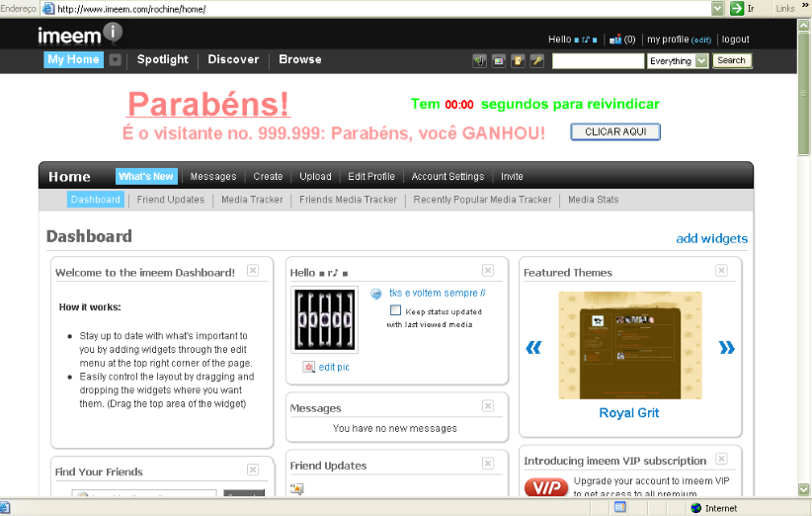Click the VIP badge icon
Viewport: 812px width, 516px height.
click(546, 487)
